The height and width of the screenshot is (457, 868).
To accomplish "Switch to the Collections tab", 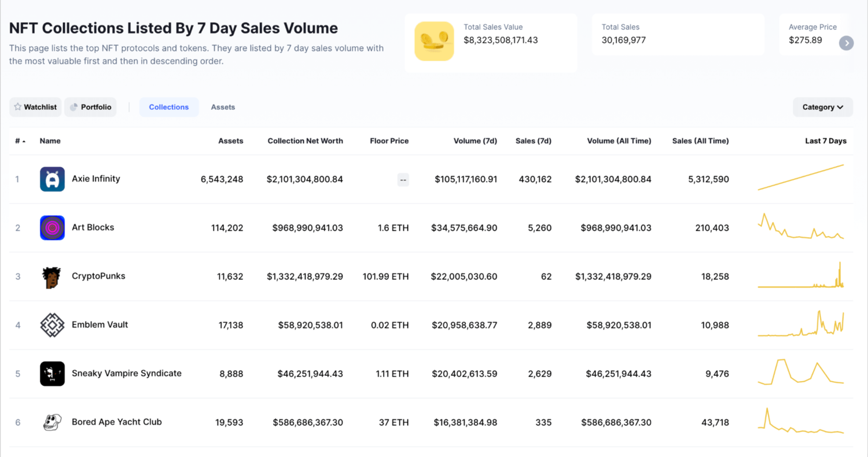I will point(169,107).
